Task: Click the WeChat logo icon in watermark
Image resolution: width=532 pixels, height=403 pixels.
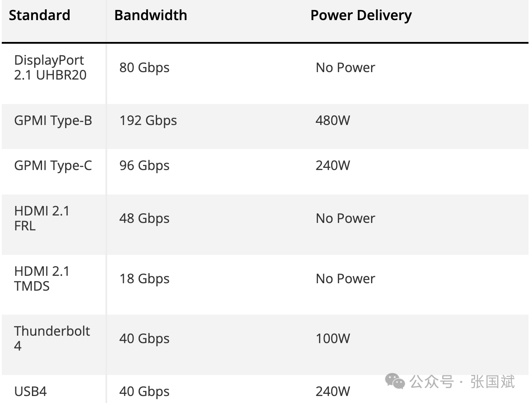Action: tap(395, 381)
